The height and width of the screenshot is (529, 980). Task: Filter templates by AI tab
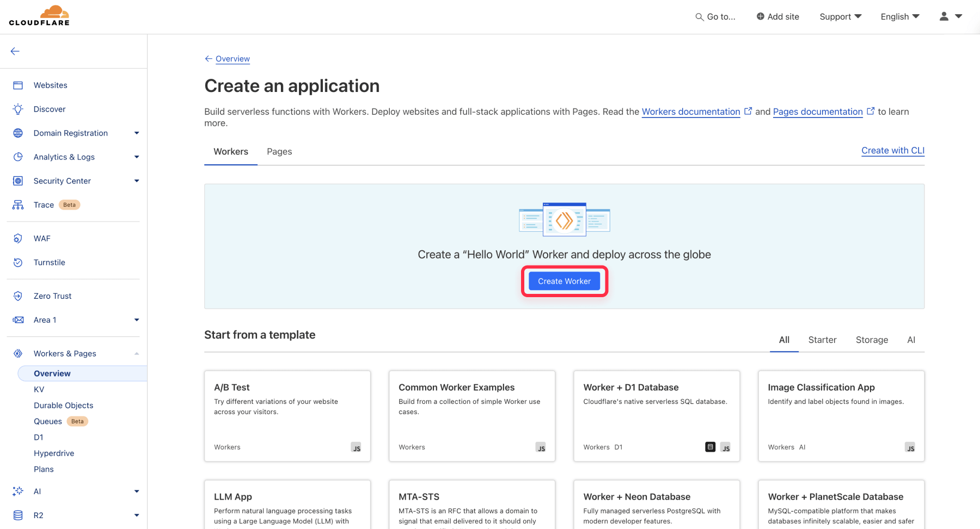tap(911, 340)
